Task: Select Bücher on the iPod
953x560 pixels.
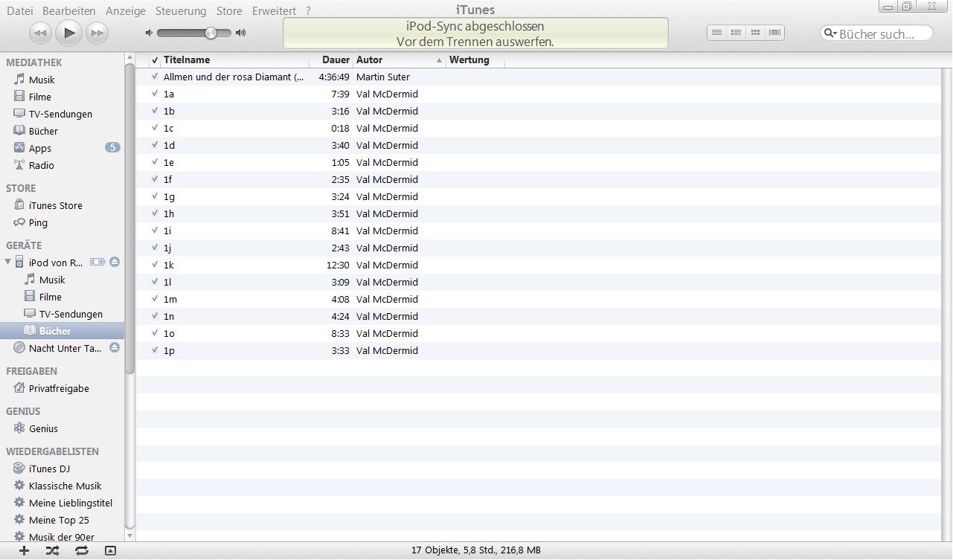Action: coord(55,331)
